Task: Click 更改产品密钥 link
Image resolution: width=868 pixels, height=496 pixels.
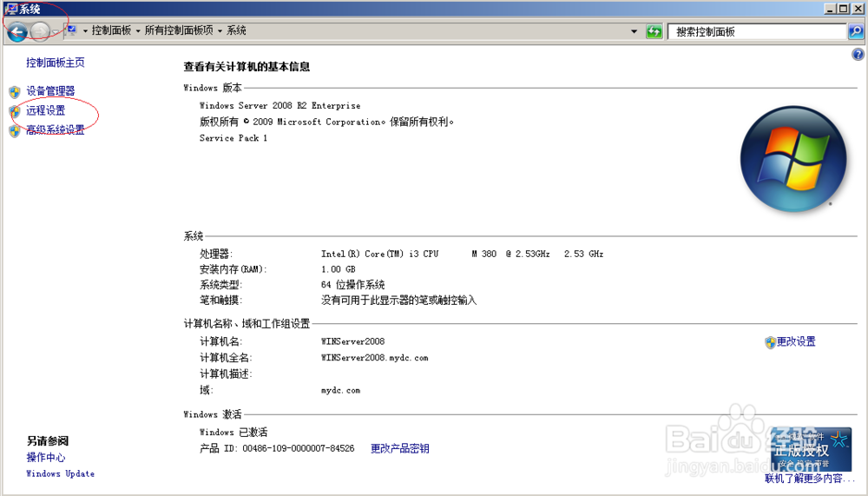Action: coord(399,448)
